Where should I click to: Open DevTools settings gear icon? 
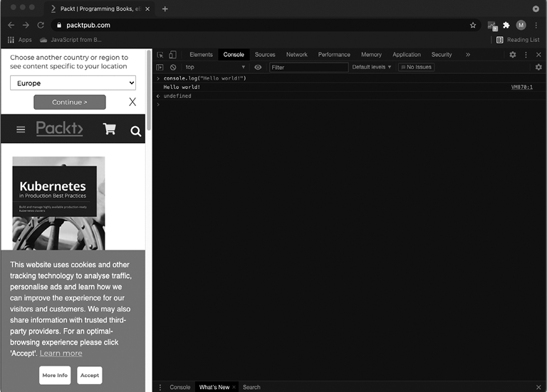pos(513,55)
